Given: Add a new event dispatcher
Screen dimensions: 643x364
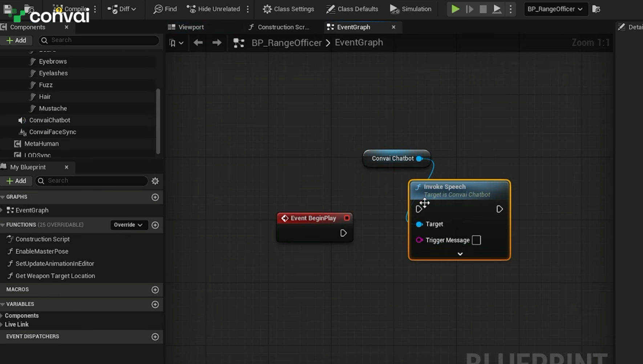Looking at the screenshot, I should (155, 337).
